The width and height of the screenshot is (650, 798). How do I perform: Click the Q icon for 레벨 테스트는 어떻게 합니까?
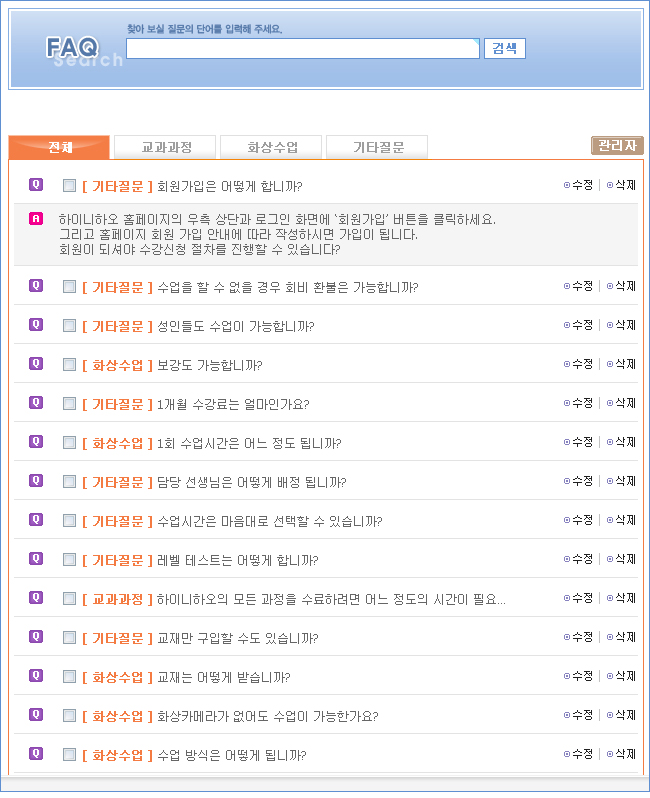click(36, 558)
